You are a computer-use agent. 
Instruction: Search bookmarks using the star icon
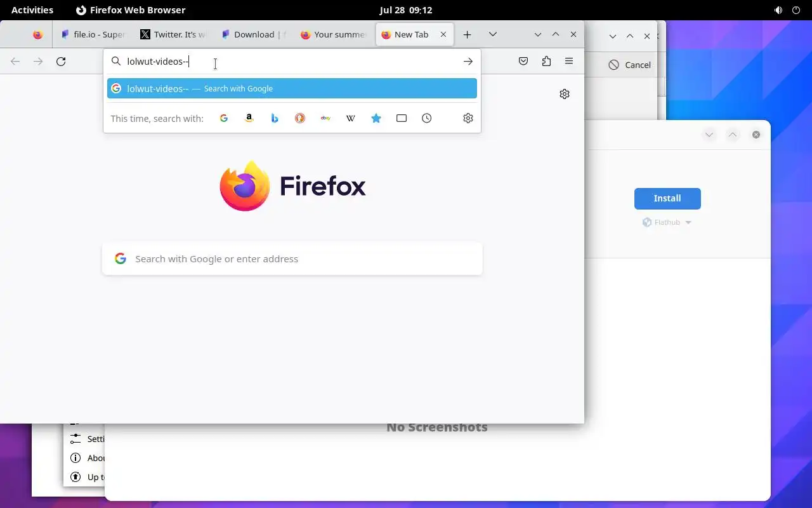point(376,118)
